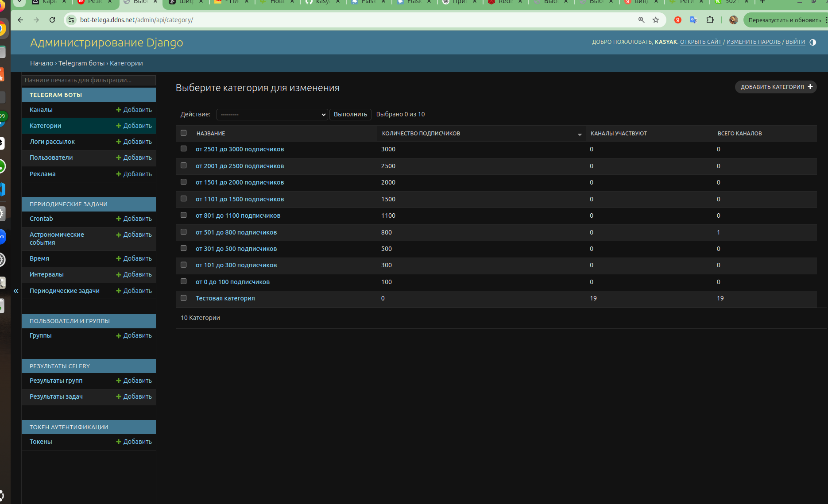Image resolution: width=828 pixels, height=504 pixels.
Task: Sort table by НАЗВАНИЕ column header
Action: [x=211, y=133]
